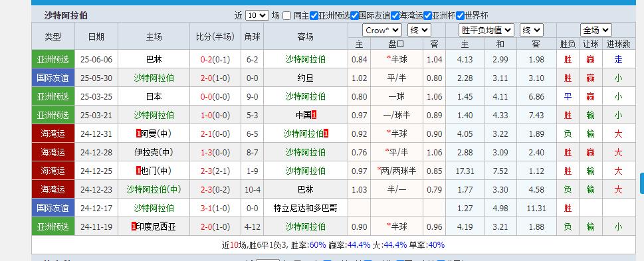This screenshot has width=644, height=261.
Task: Uncheck the 国际友谊 filter checkbox
Action: click(354, 15)
